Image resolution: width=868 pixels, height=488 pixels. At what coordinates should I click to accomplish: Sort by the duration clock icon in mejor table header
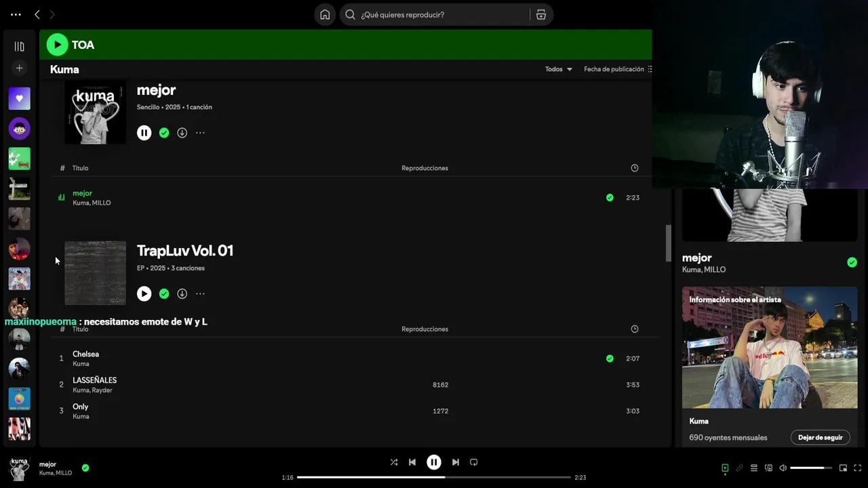pos(635,168)
